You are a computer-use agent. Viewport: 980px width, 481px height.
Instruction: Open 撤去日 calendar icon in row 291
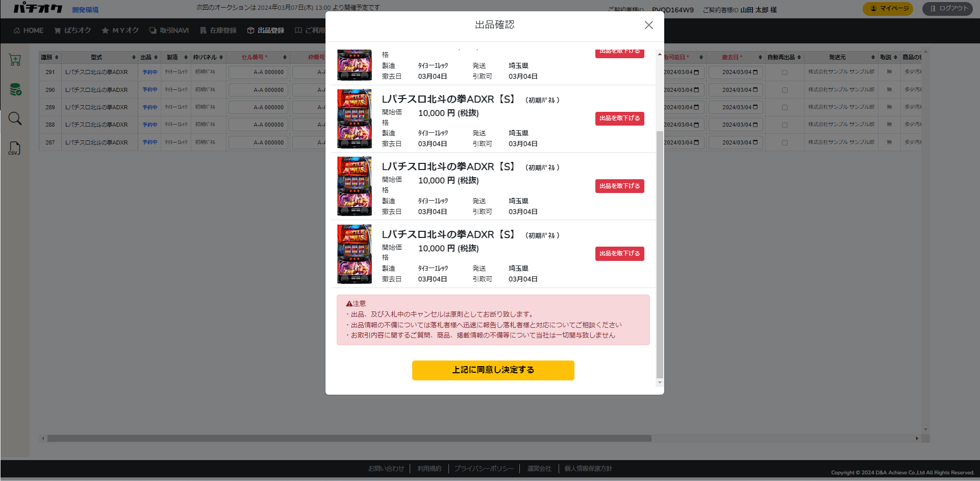pos(755,72)
